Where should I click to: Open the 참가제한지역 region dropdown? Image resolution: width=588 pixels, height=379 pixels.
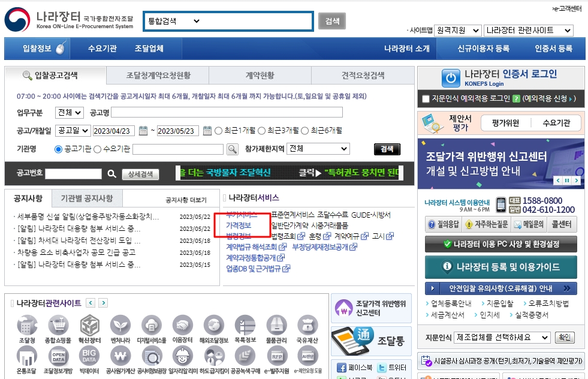click(x=318, y=149)
